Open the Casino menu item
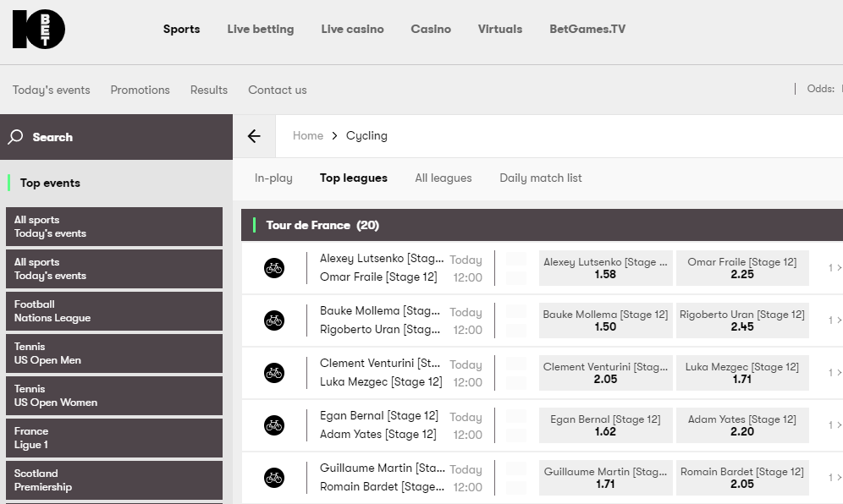This screenshot has height=504, width=843. click(x=431, y=29)
